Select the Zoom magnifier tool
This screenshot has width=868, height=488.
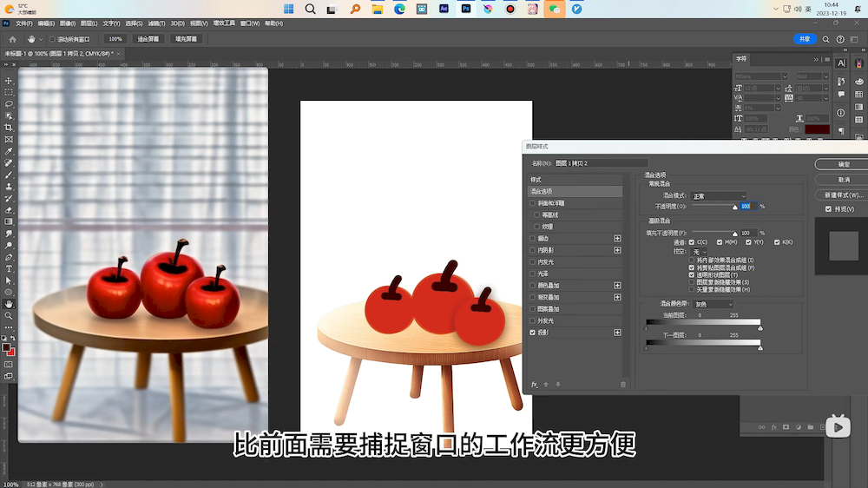point(9,316)
